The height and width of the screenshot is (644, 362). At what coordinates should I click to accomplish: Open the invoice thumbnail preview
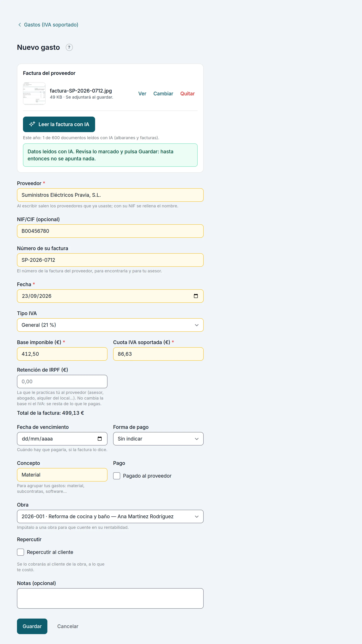coord(34,93)
